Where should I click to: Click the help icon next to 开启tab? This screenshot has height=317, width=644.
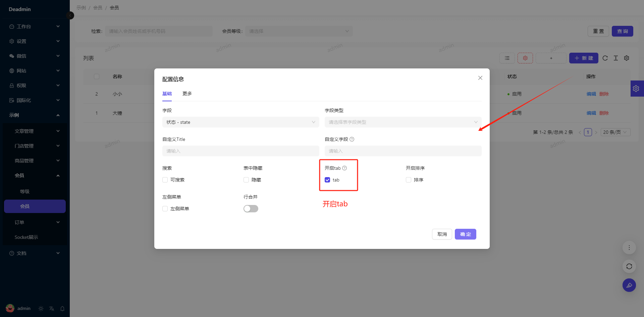344,168
